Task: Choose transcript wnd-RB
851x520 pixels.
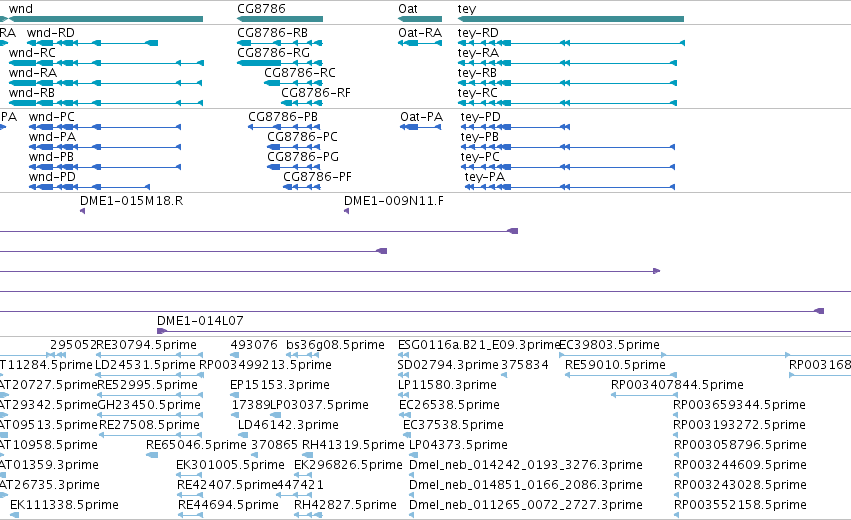Action: 31,93
